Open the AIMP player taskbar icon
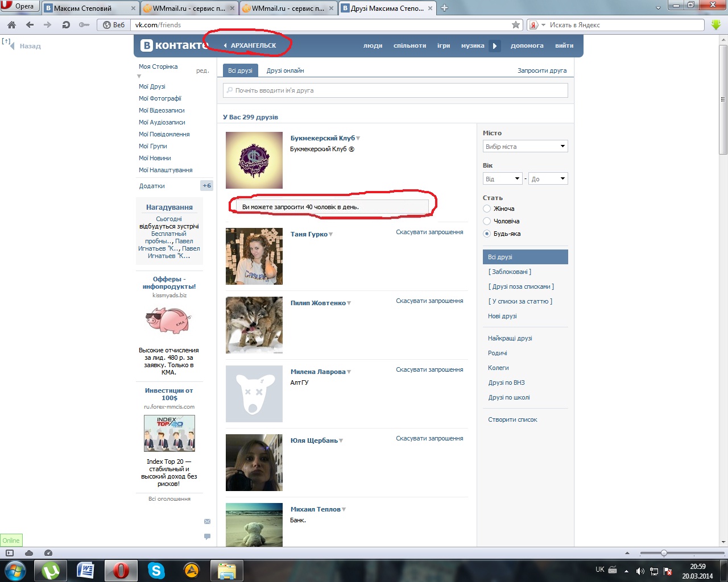The image size is (728, 582). click(x=191, y=571)
